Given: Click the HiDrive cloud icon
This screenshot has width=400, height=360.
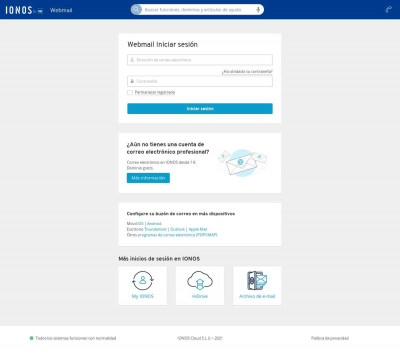Looking at the screenshot, I should [x=200, y=280].
